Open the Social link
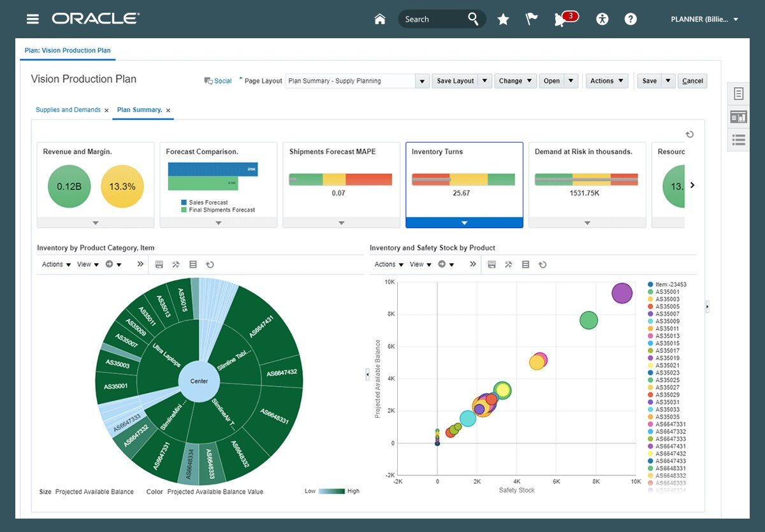This screenshot has width=765, height=532. click(x=218, y=81)
